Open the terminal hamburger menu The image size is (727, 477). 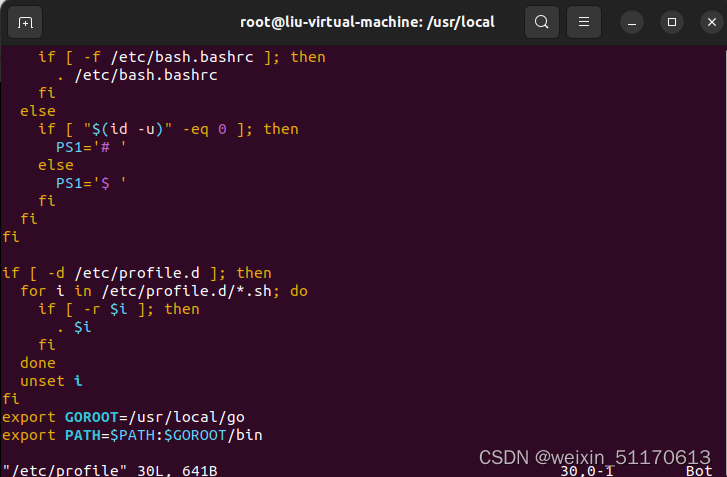584,22
